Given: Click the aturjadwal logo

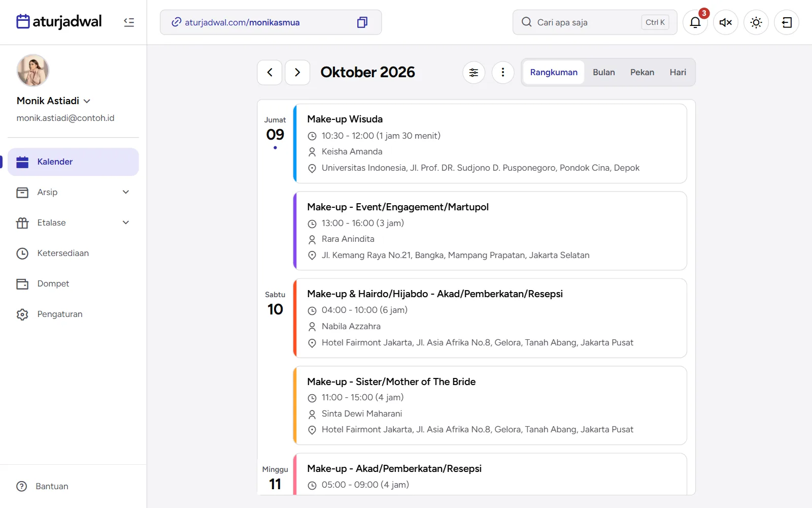Looking at the screenshot, I should coord(59,22).
